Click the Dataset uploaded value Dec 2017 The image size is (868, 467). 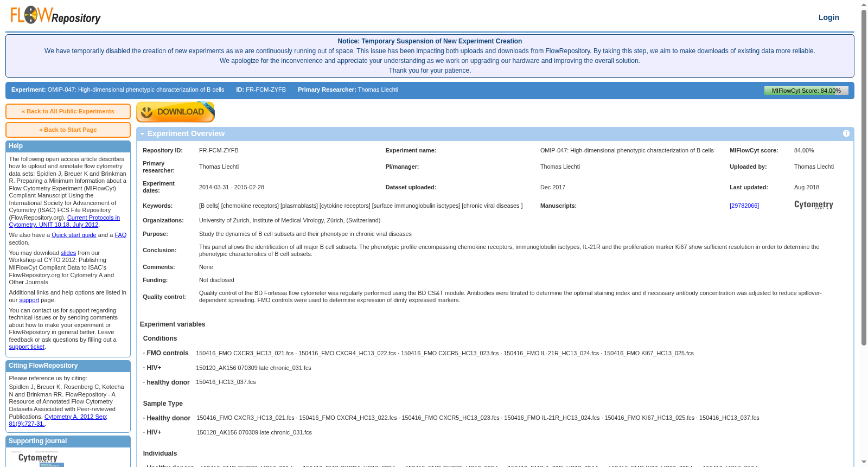[x=553, y=187]
